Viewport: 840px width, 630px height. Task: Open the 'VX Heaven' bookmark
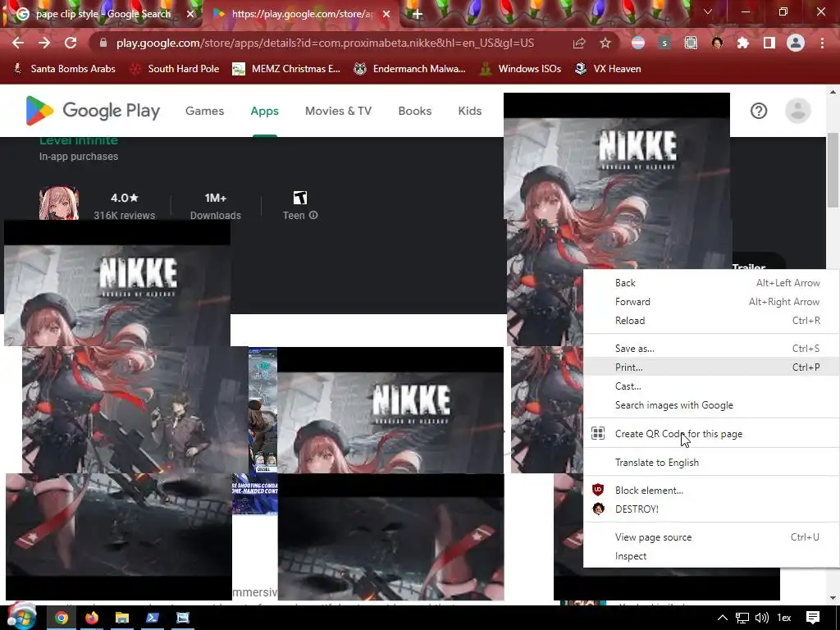[x=608, y=69]
